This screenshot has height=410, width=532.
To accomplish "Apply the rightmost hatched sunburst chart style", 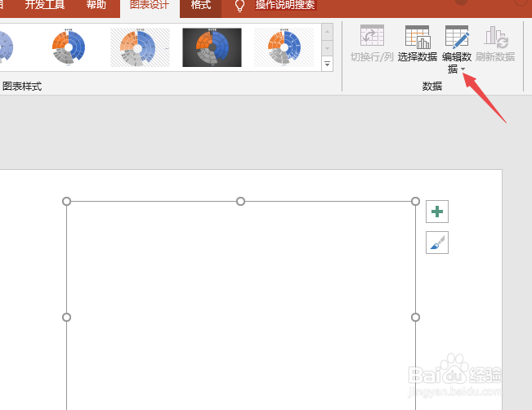I will coord(284,47).
